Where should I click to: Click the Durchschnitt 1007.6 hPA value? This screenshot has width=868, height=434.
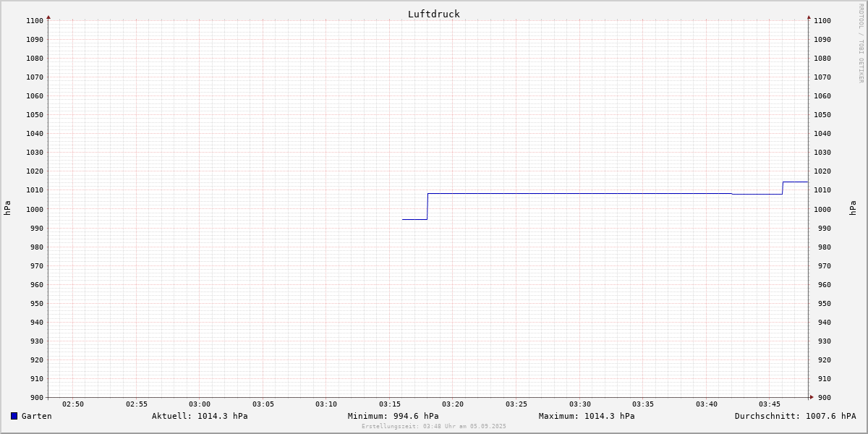795,416
